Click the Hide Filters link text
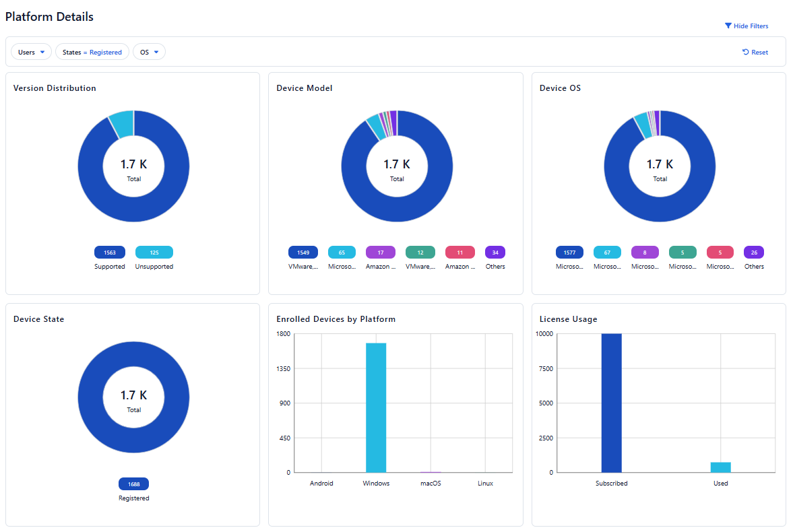Image resolution: width=793 pixels, height=532 pixels. click(751, 26)
